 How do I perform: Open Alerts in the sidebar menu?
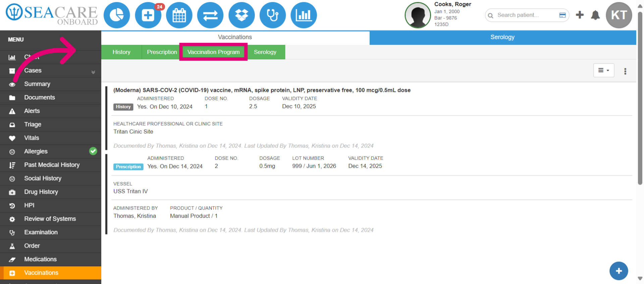[x=51, y=111]
